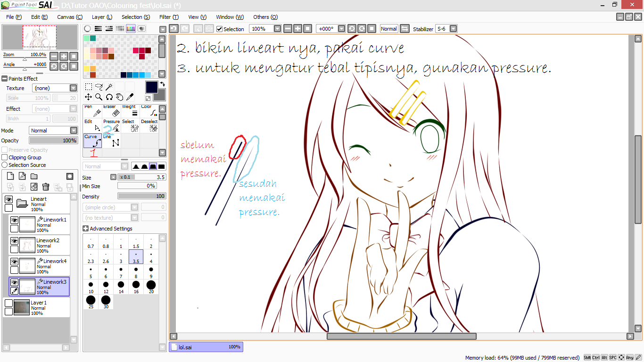The image size is (644, 362).
Task: Select the rectangular selection tool
Action: [x=88, y=86]
